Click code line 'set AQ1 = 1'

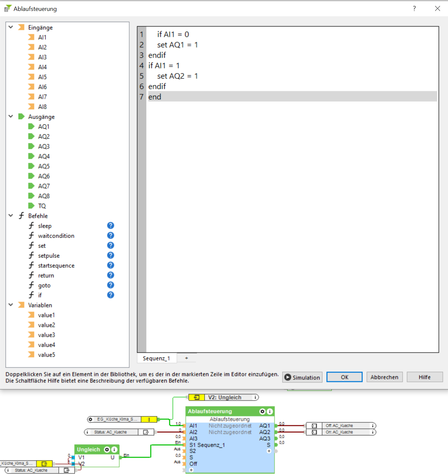tap(177, 45)
